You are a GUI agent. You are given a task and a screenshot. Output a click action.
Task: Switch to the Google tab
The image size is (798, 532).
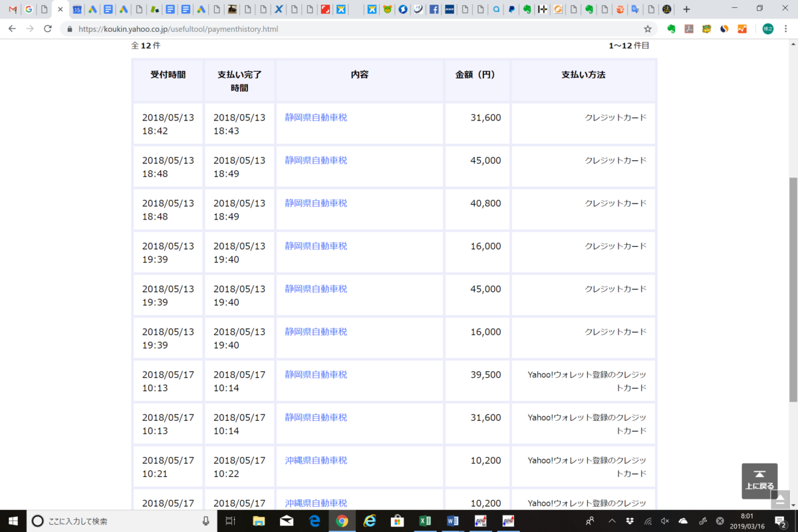coord(29,9)
